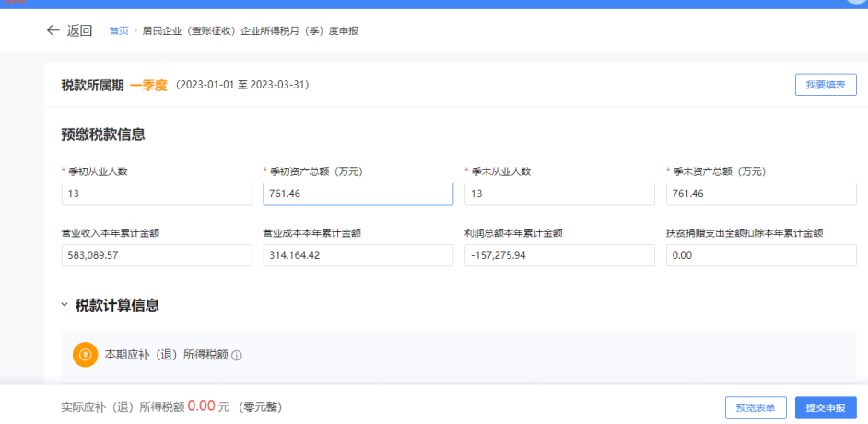Click the back arrow icon
Screen dimensions: 868x424
53,30
